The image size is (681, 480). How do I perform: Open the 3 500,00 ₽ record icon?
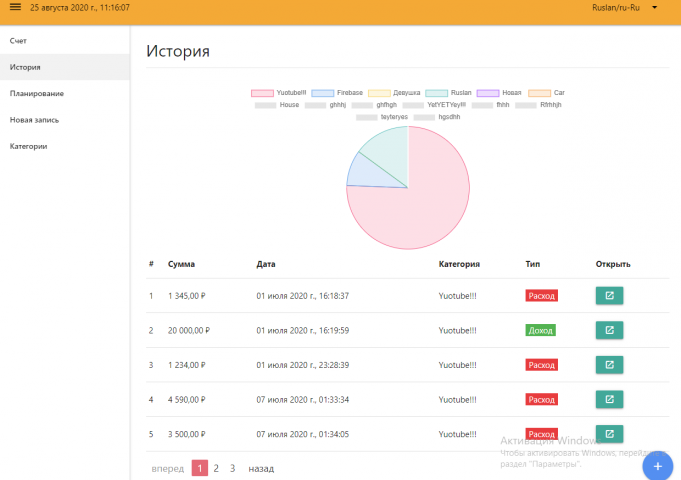click(x=609, y=434)
